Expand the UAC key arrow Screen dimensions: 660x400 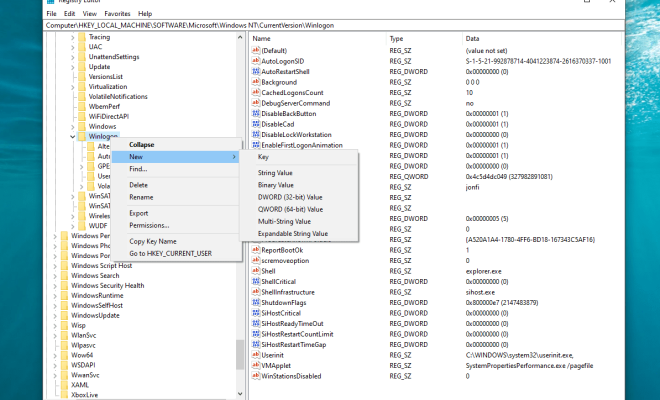[x=72, y=47]
